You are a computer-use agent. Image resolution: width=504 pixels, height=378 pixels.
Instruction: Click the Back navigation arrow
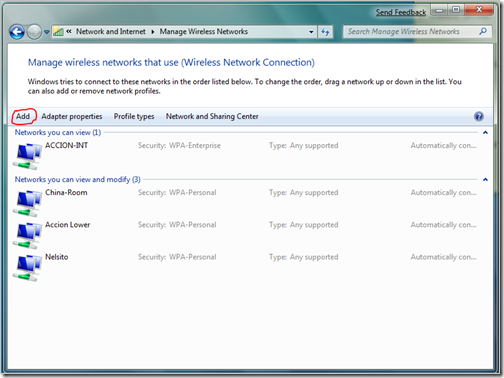tap(17, 32)
